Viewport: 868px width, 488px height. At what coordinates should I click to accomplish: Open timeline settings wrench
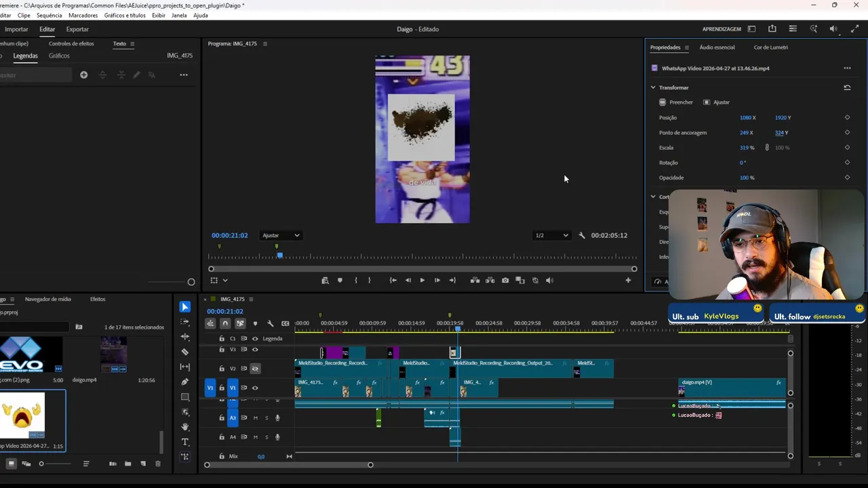coord(271,323)
